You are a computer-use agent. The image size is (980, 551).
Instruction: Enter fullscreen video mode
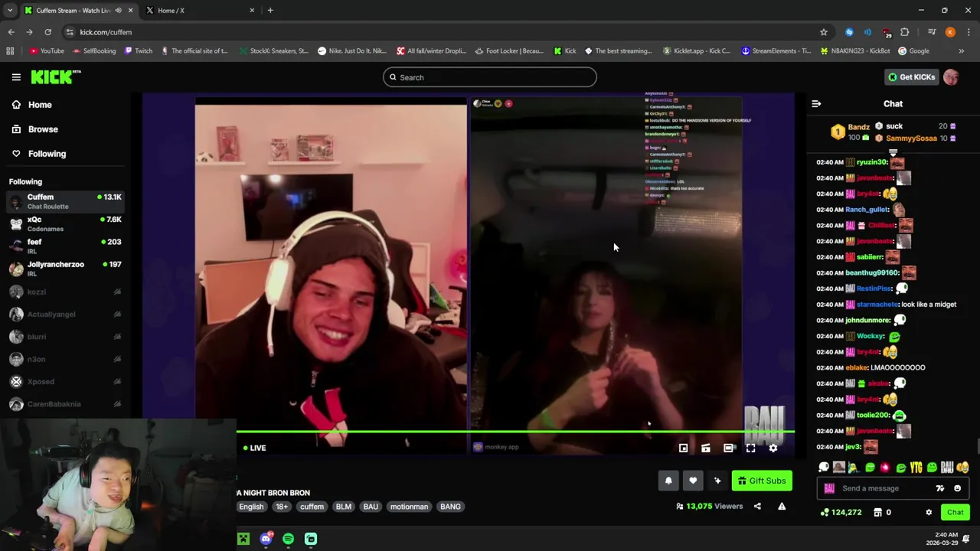[x=751, y=448]
